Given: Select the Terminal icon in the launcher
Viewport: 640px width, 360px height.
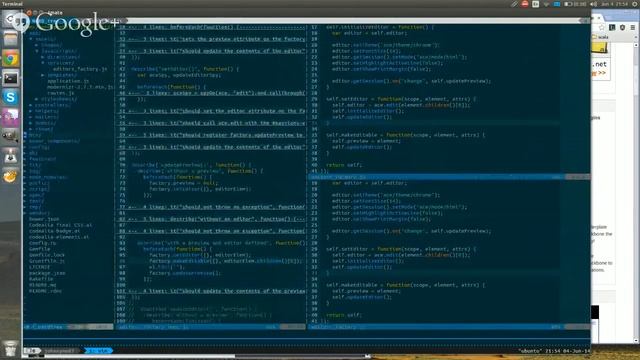Looking at the screenshot, I should click(11, 78).
